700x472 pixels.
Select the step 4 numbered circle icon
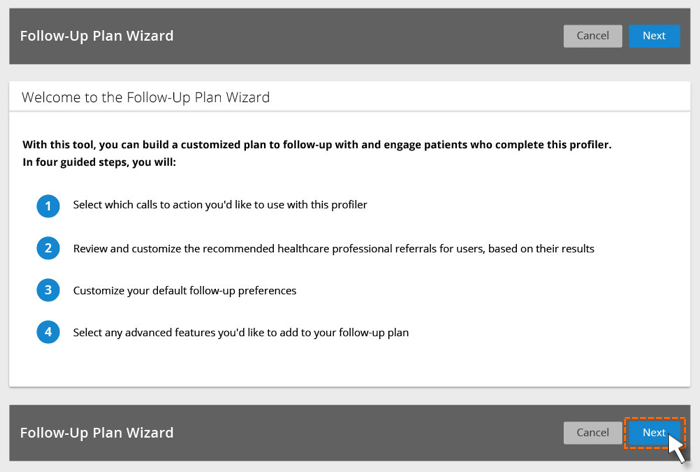[x=48, y=332]
